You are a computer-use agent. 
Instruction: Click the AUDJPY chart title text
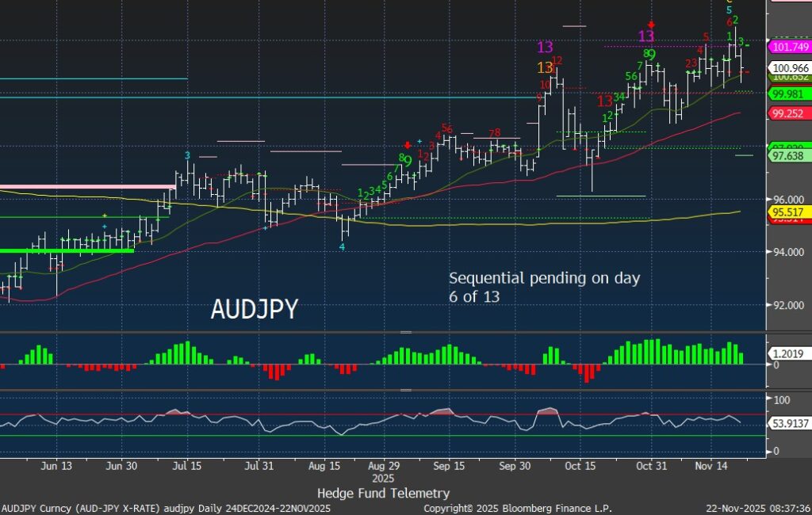(x=254, y=310)
